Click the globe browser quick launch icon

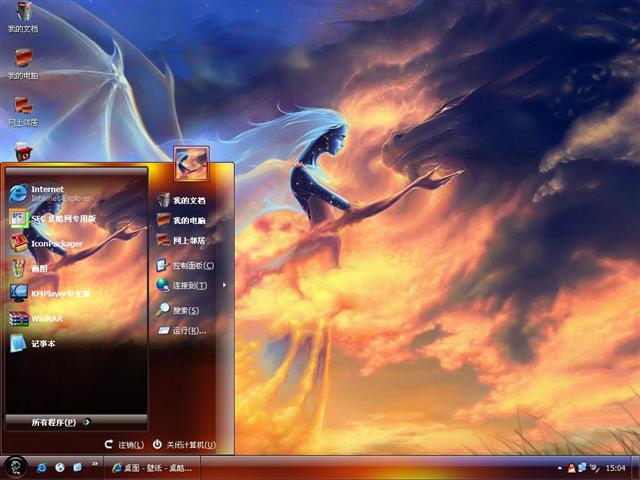(60, 468)
